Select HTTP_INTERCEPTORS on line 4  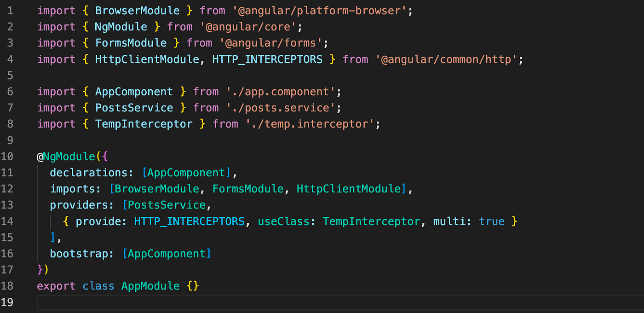coord(267,59)
